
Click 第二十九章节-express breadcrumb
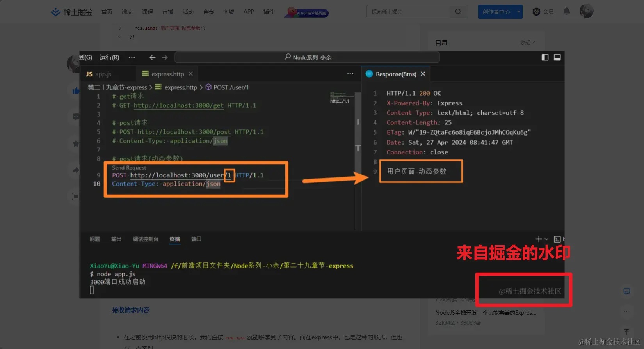click(x=117, y=87)
